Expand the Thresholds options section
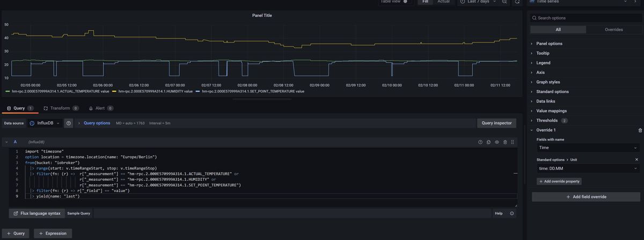Viewport: 644px width, 240px height. 547,120
